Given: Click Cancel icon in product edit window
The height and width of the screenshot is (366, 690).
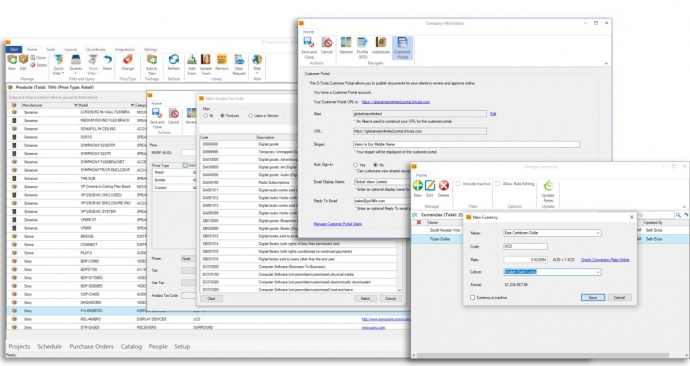Looking at the screenshot, I should point(174,114).
